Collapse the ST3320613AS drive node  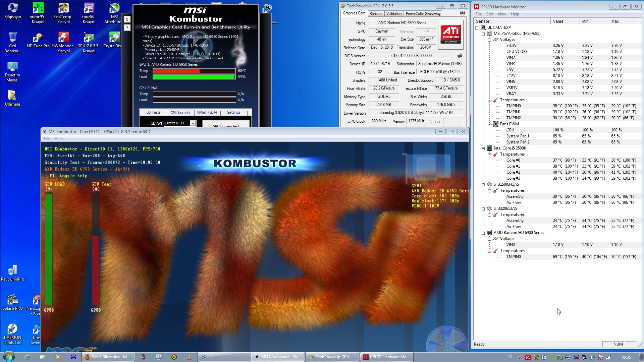click(483, 208)
